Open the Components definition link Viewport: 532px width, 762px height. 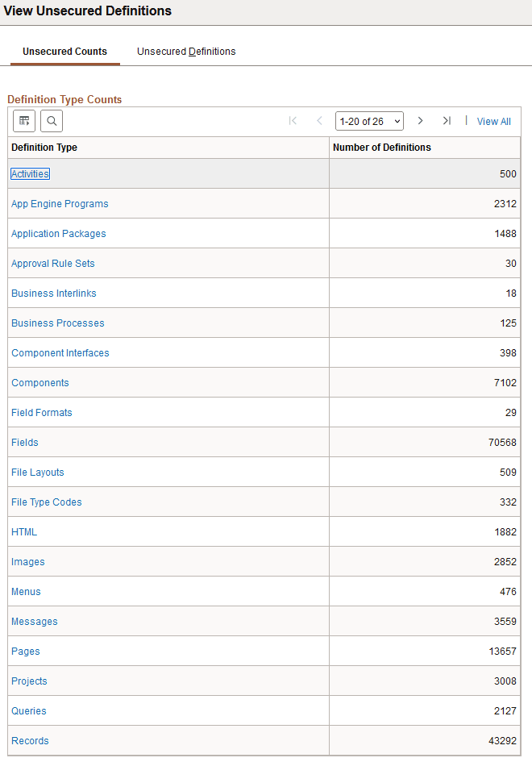point(40,382)
